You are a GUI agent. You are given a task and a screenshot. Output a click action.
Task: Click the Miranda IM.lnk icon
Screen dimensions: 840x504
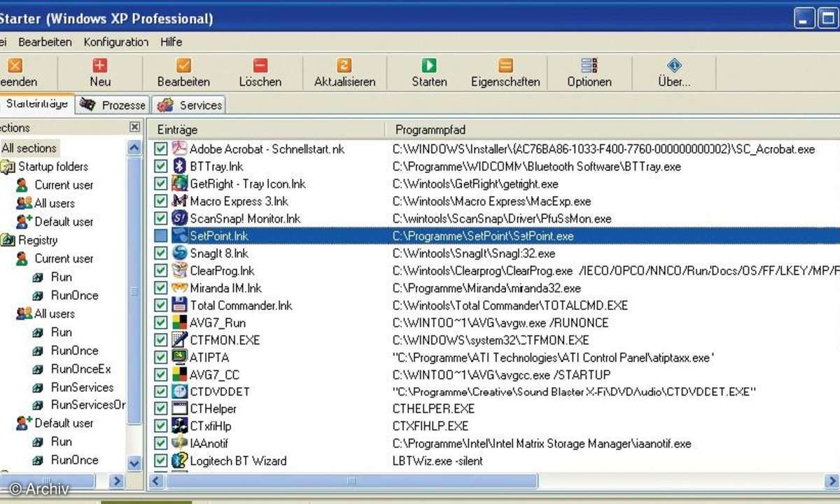180,288
